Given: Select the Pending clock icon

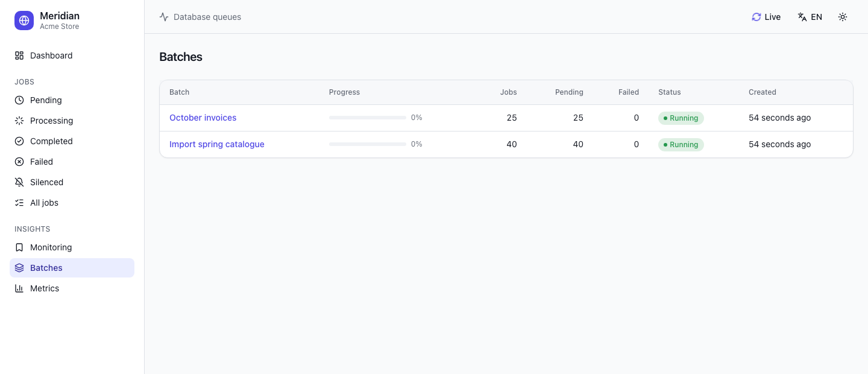Looking at the screenshot, I should point(19,100).
